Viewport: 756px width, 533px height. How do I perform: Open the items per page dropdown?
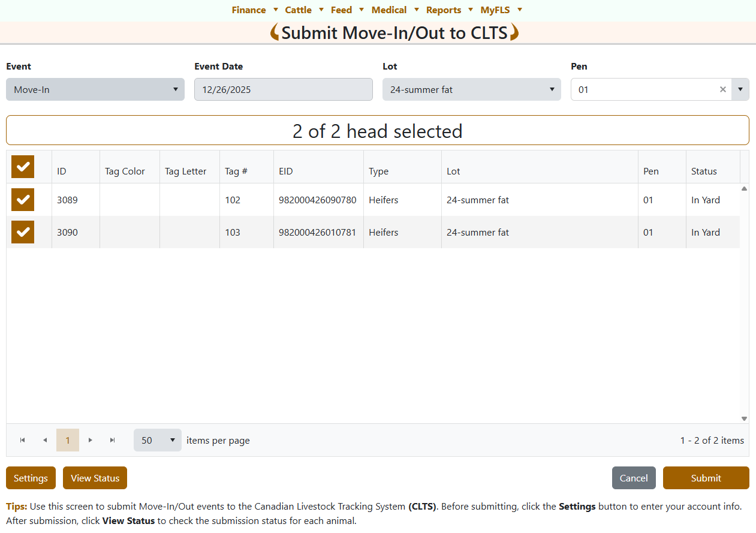[x=157, y=440]
